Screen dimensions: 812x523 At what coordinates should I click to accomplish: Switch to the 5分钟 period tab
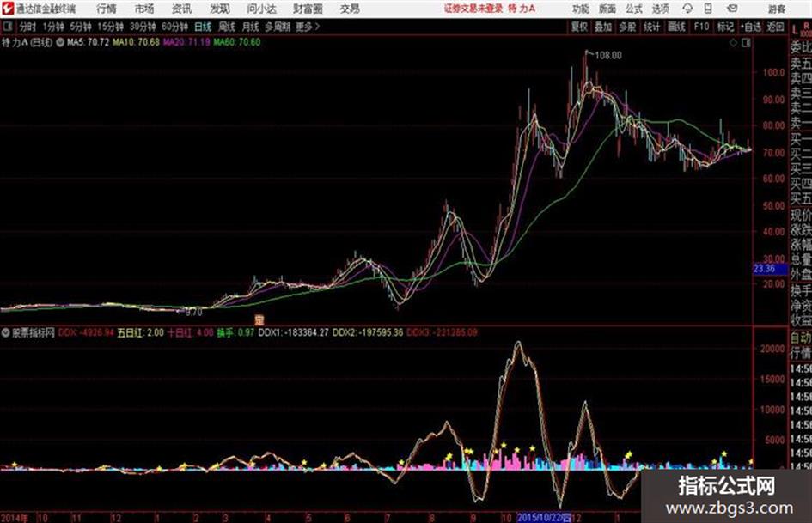pyautogui.click(x=80, y=27)
